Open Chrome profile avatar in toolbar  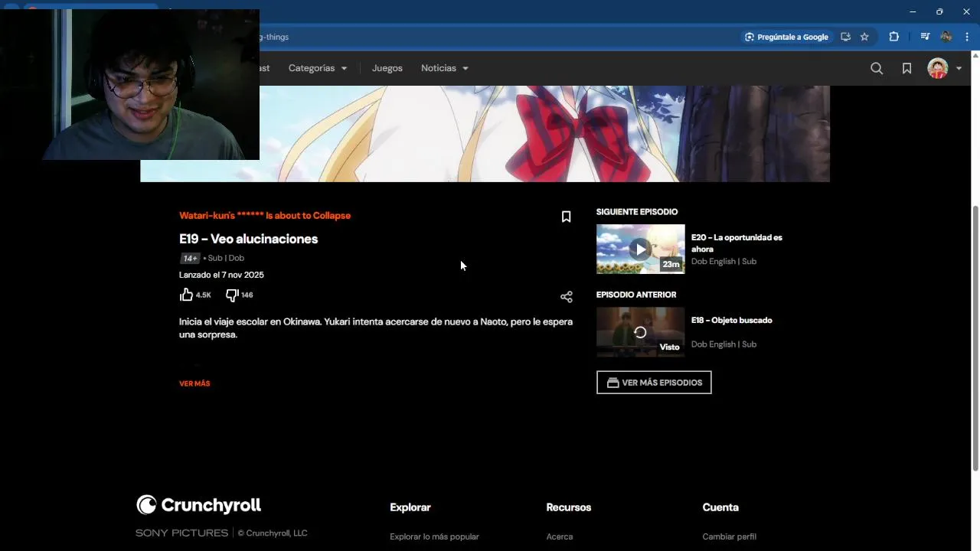pyautogui.click(x=946, y=37)
